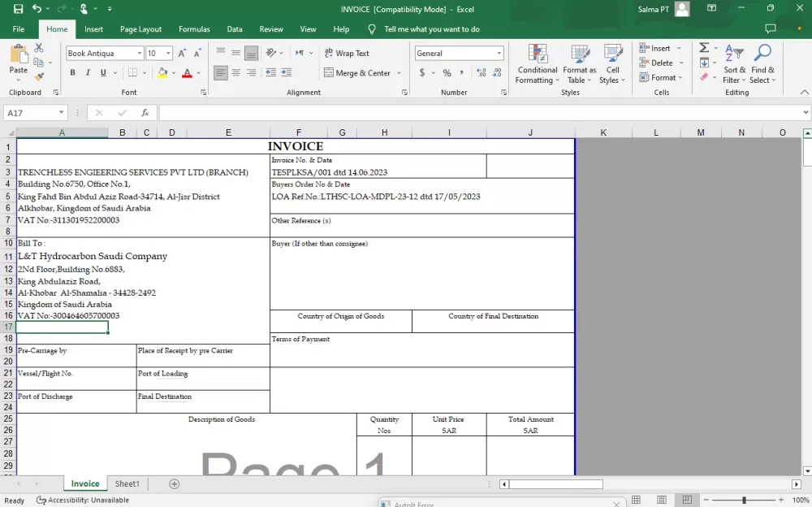Click Delete cells button
The width and height of the screenshot is (812, 507).
tap(657, 63)
